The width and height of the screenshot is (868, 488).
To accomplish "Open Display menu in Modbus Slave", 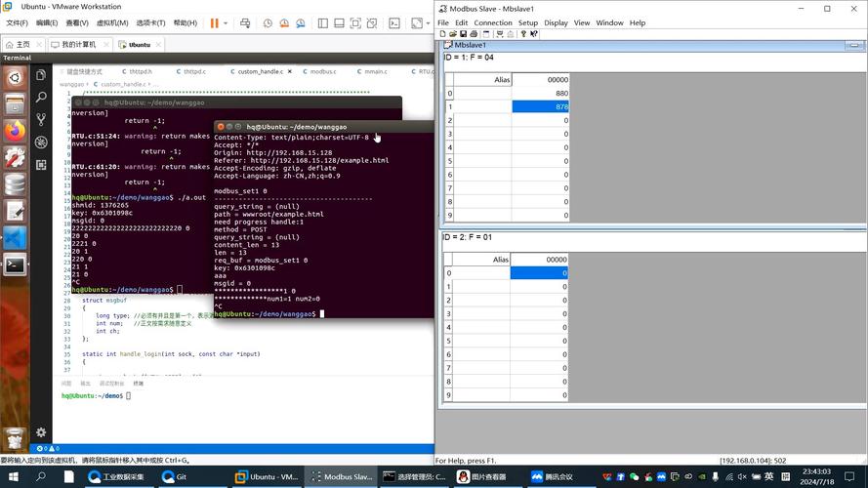I will click(x=556, y=22).
